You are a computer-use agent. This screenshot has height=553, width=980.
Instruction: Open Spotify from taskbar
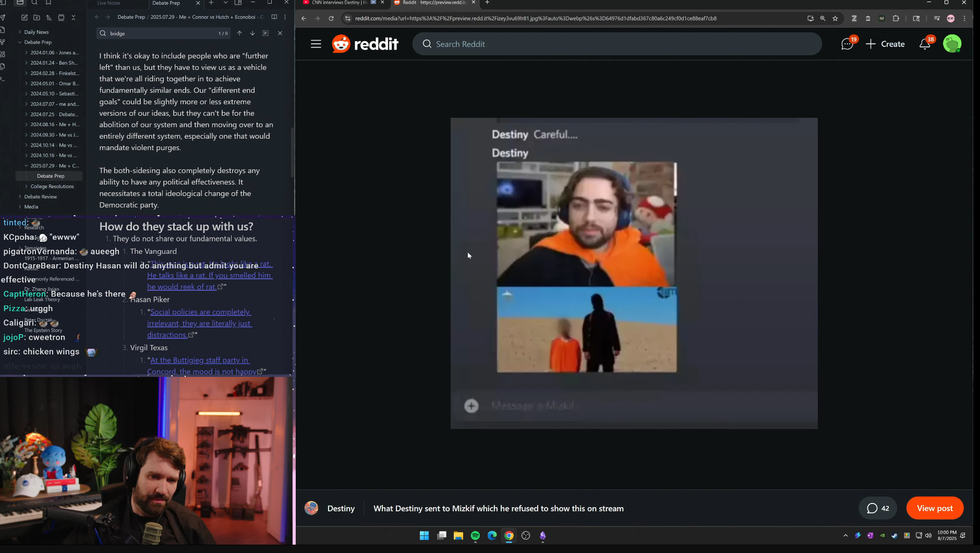click(475, 535)
